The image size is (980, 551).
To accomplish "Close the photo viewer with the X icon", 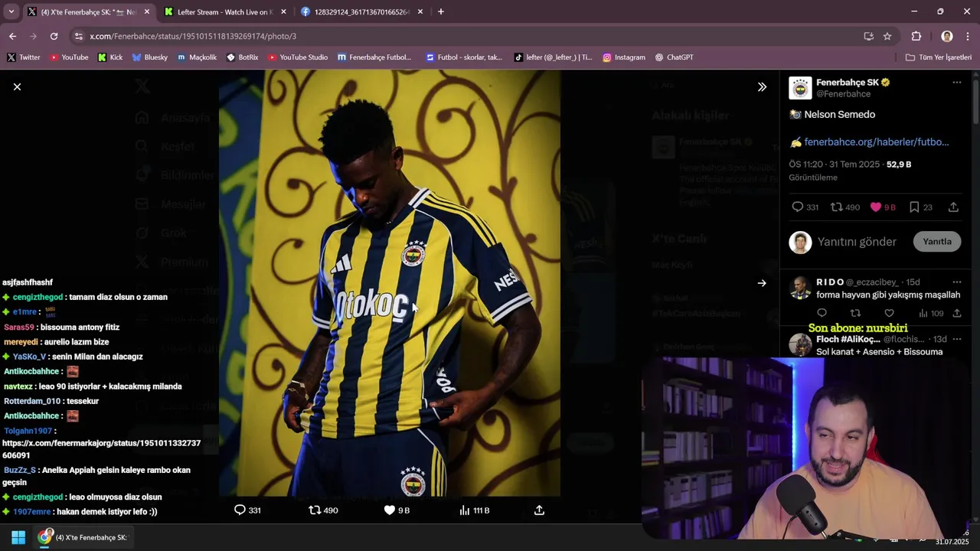I will (17, 87).
